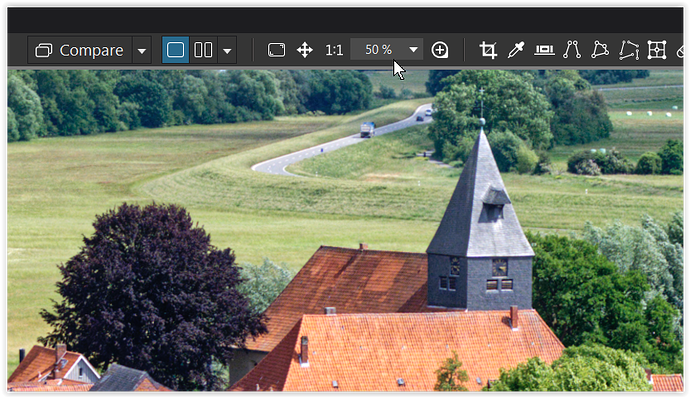
Task: Open the Compare dropdown arrow
Action: [142, 51]
